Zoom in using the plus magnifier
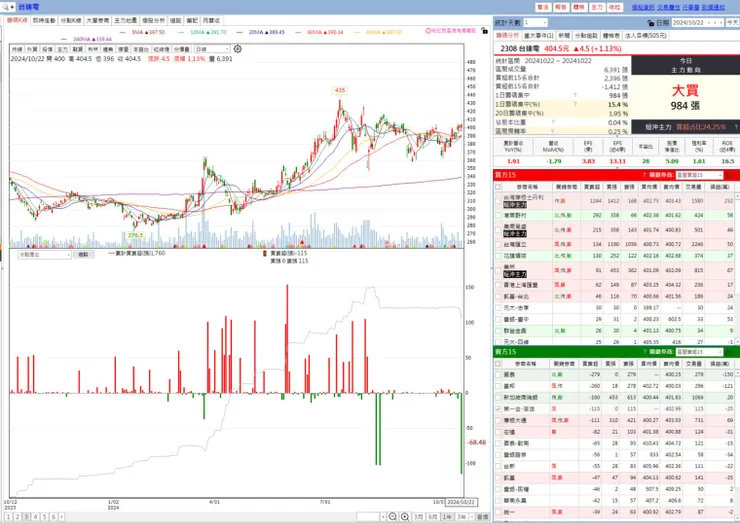740x523 pixels. tap(404, 517)
